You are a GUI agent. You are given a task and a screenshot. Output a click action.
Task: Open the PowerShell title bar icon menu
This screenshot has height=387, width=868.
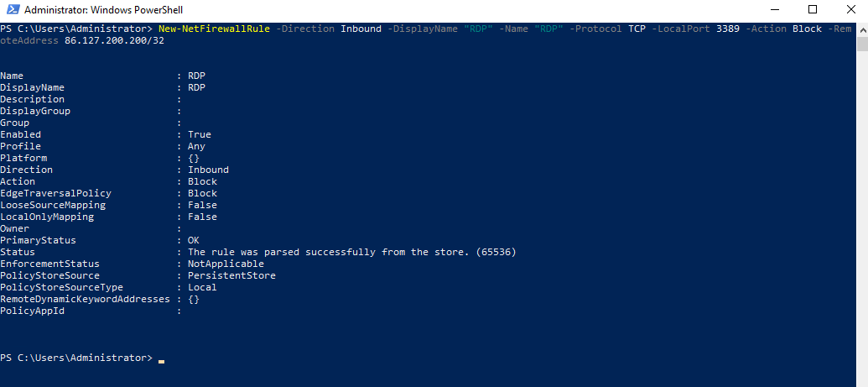[13, 9]
